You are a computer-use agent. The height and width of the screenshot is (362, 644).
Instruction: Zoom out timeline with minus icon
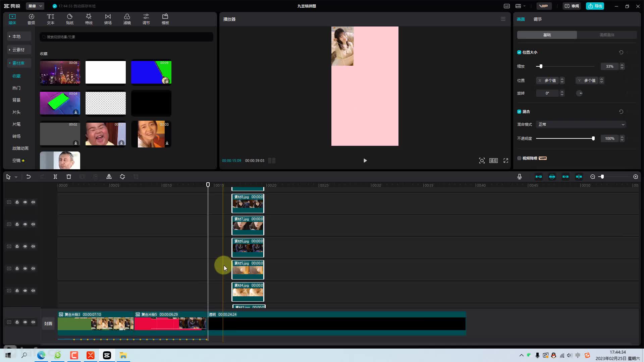tap(593, 177)
